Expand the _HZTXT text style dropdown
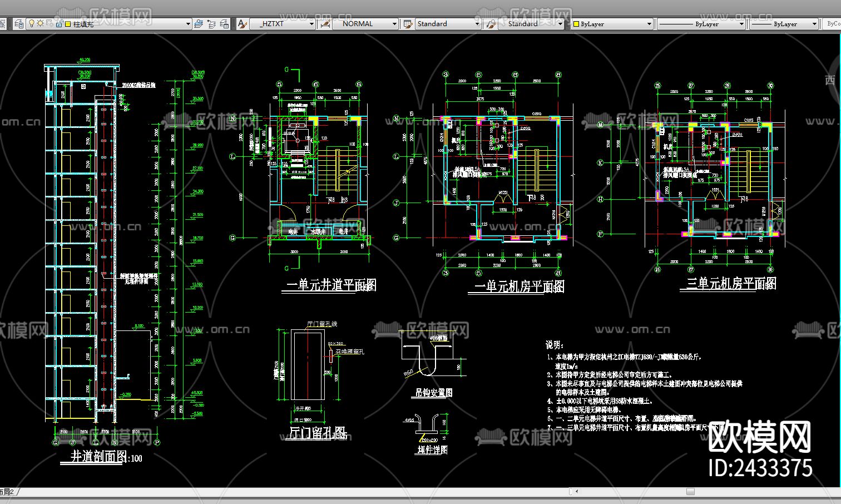 [311, 24]
